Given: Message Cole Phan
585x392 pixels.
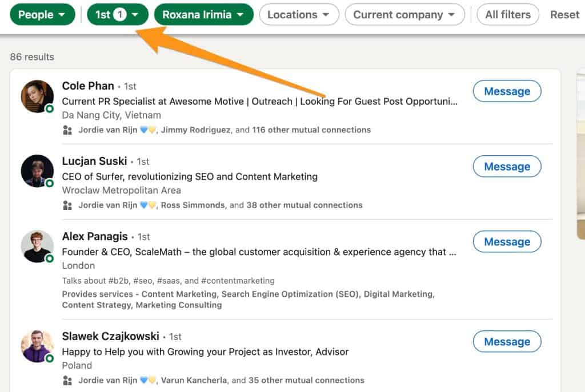Looking at the screenshot, I should point(507,91).
